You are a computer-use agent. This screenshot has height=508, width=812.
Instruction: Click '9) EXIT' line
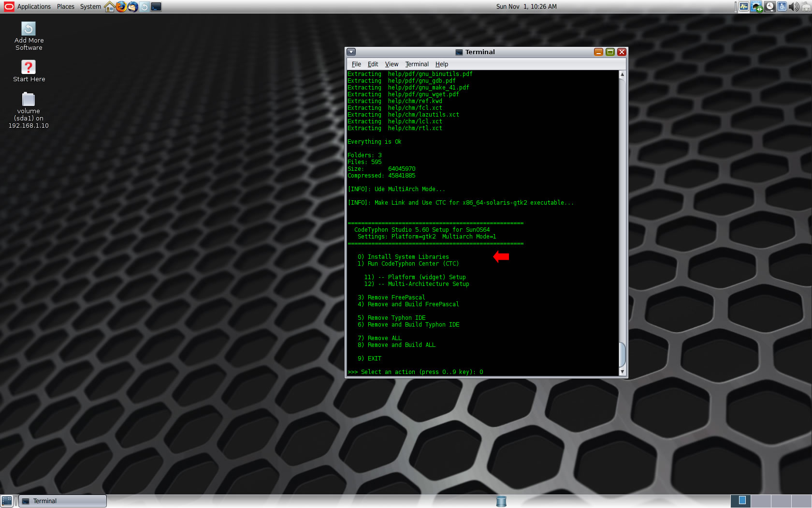click(x=369, y=359)
